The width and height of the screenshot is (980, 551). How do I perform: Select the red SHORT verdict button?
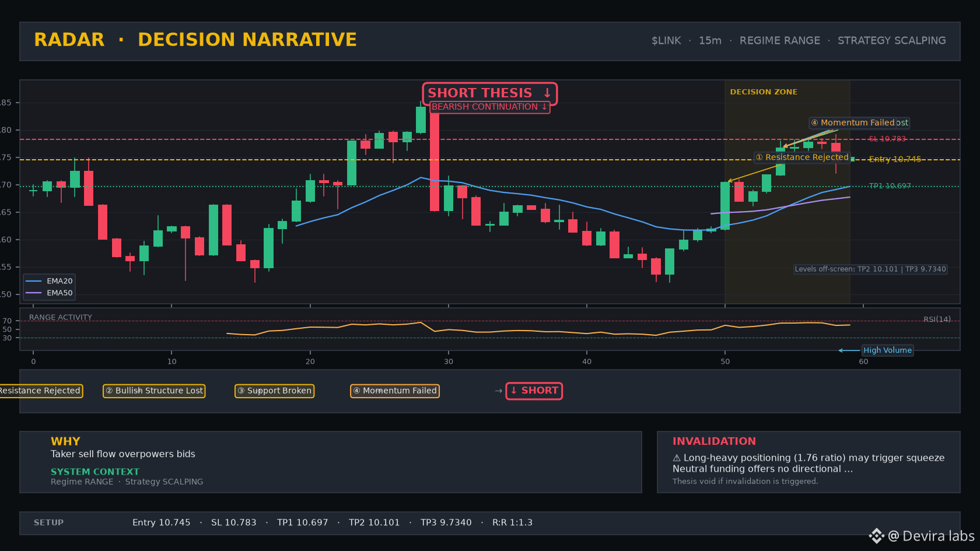click(x=534, y=391)
